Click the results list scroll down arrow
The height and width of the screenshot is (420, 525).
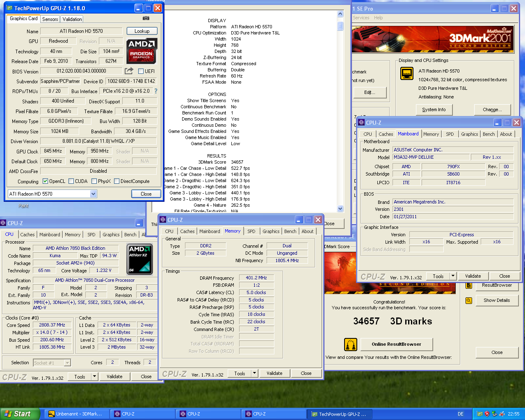coord(340,209)
